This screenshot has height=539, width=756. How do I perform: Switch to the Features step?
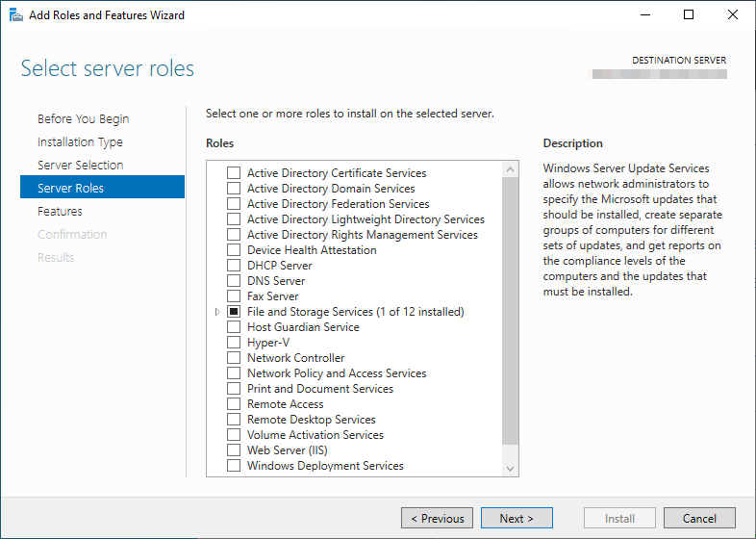click(60, 212)
